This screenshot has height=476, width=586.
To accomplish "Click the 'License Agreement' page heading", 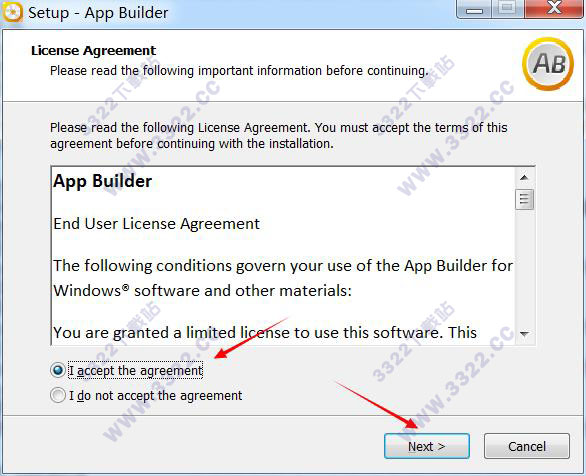I will (x=93, y=50).
